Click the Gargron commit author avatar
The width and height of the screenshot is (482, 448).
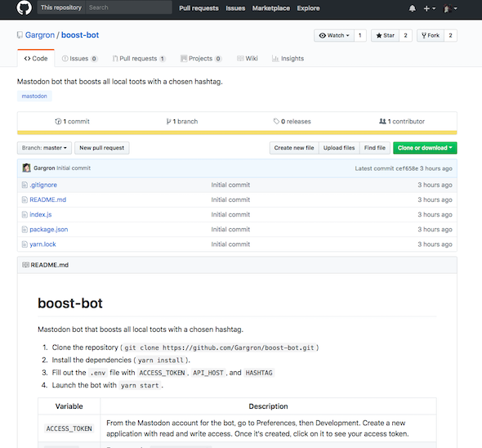(x=26, y=168)
